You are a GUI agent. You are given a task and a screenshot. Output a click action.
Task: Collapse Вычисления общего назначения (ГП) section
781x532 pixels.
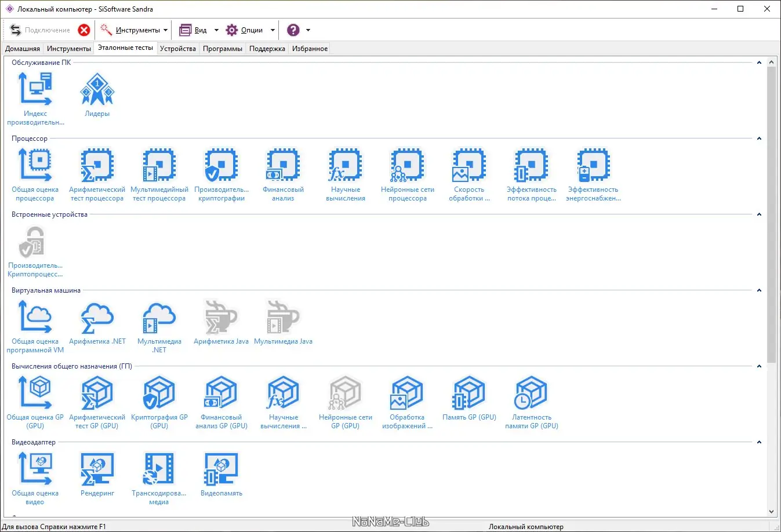[759, 366]
